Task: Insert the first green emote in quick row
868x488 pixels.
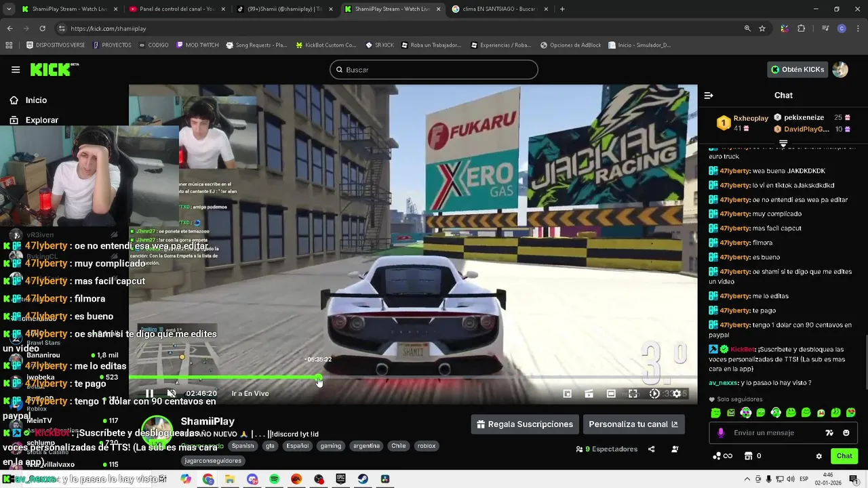Action: point(716,413)
